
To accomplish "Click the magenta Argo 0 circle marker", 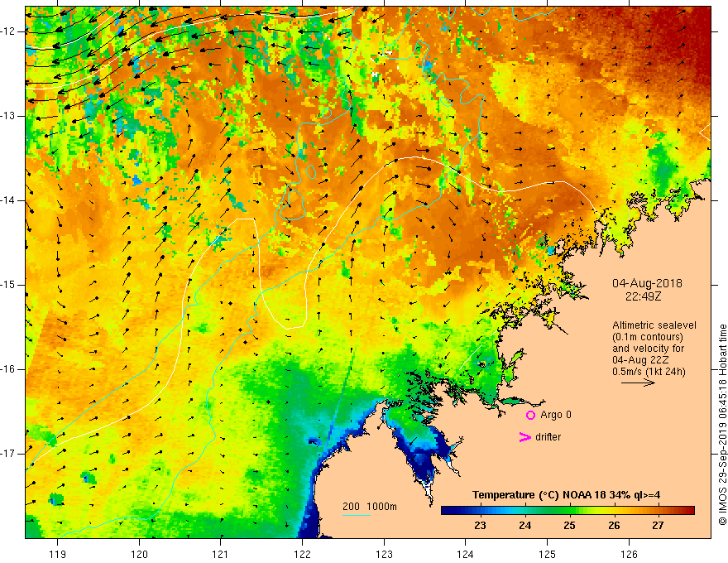I will [530, 415].
